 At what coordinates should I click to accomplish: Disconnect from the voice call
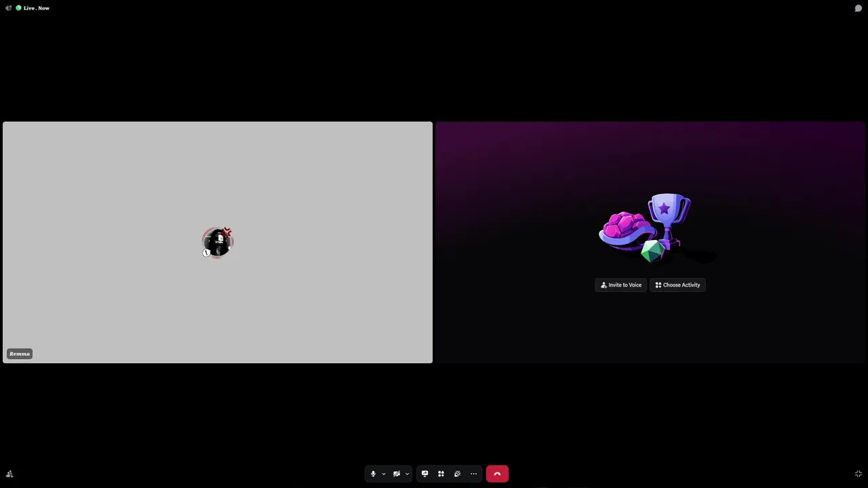497,474
